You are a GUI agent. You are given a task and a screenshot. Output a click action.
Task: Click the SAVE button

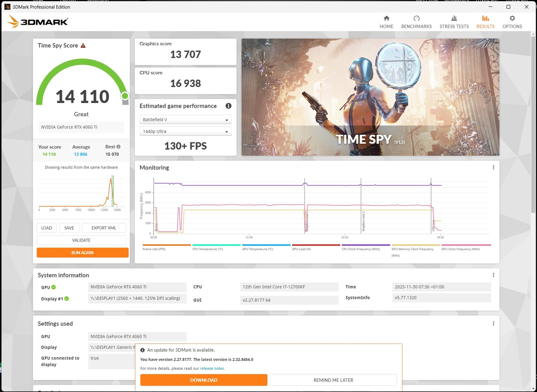(69, 228)
